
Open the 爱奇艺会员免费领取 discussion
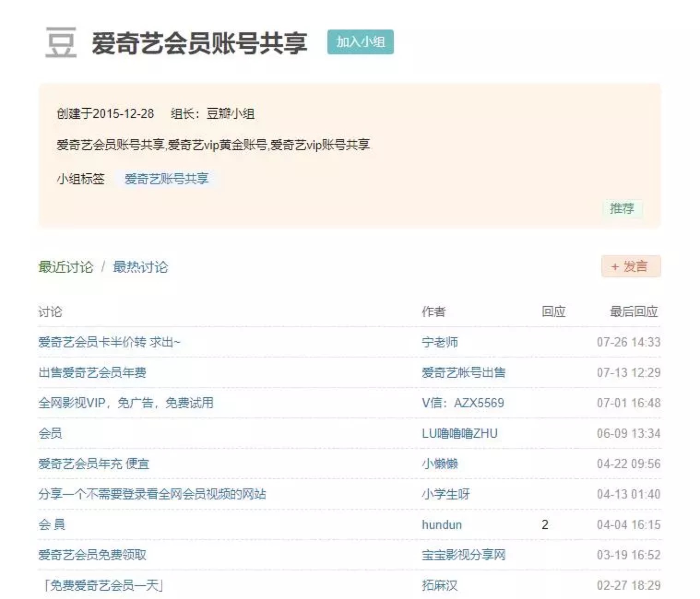(x=92, y=555)
